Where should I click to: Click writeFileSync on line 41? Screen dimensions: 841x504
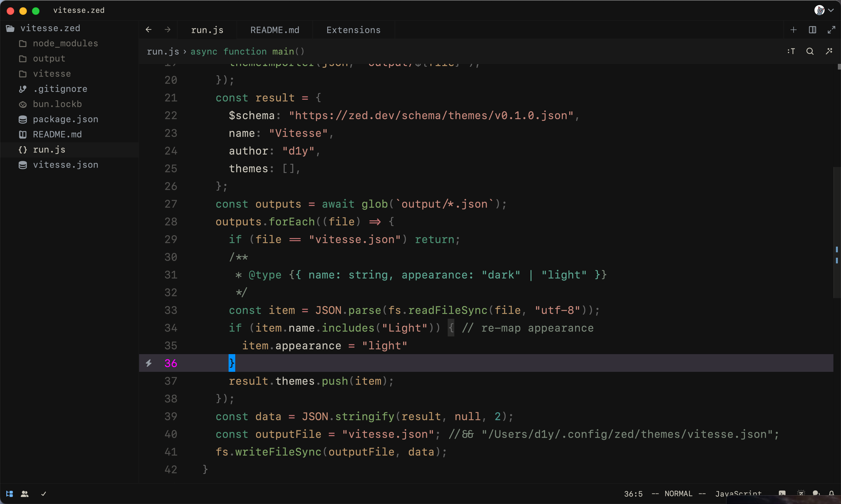click(x=278, y=452)
